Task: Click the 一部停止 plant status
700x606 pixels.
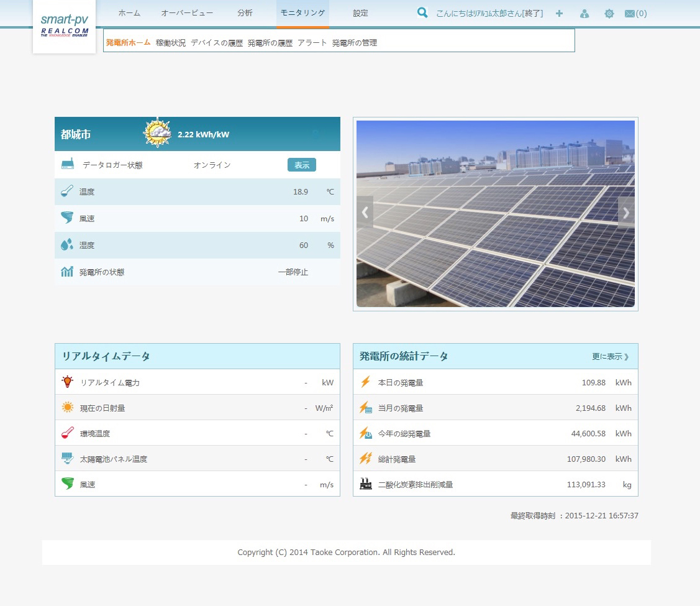Action: pyautogui.click(x=293, y=272)
